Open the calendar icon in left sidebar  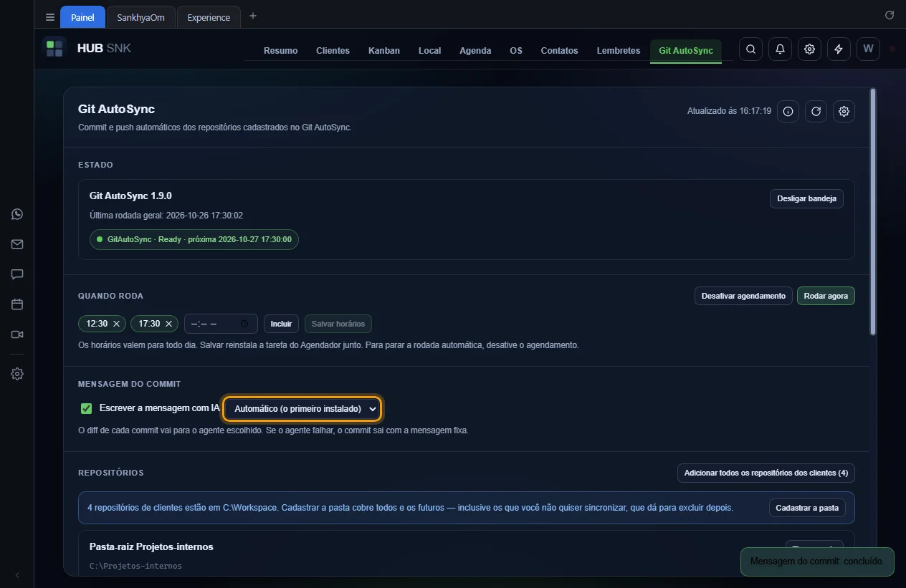(17, 304)
